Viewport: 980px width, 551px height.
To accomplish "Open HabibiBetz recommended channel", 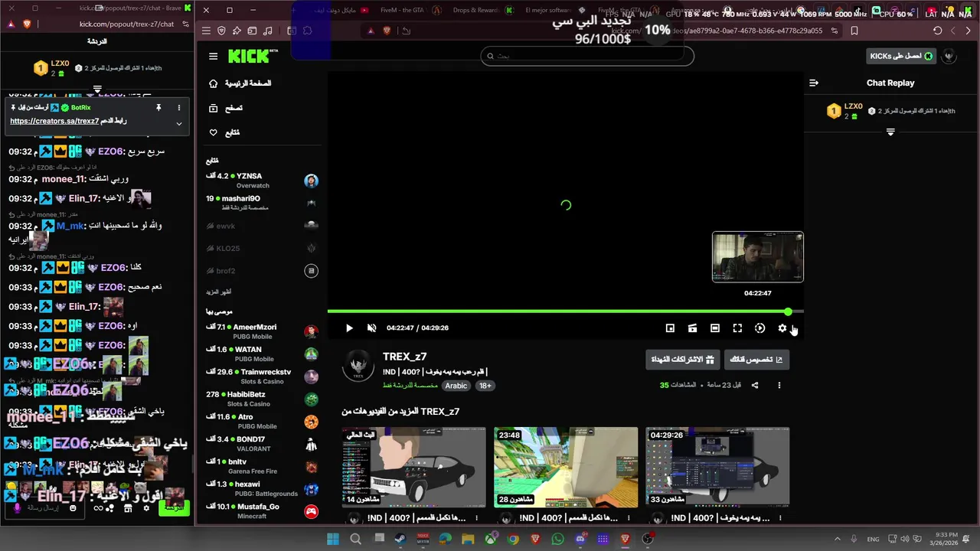I will (262, 399).
